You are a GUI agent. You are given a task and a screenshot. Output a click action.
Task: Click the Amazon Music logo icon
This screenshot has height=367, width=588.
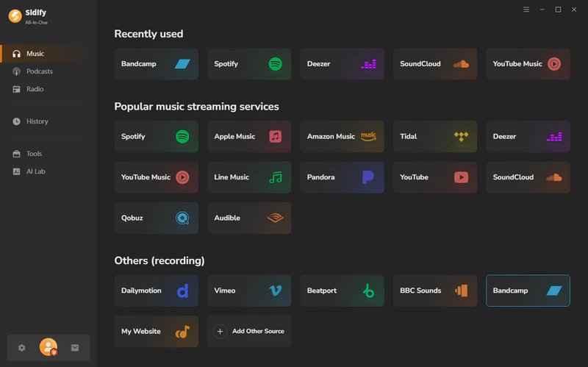pos(368,136)
